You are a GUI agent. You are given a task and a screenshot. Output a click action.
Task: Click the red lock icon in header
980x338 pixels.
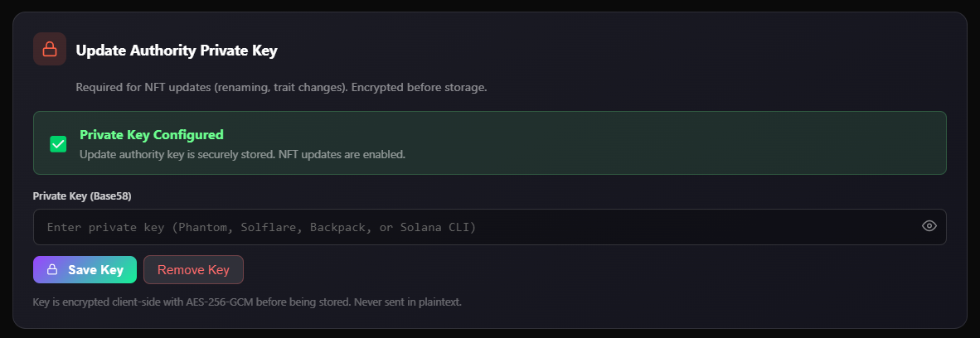50,49
